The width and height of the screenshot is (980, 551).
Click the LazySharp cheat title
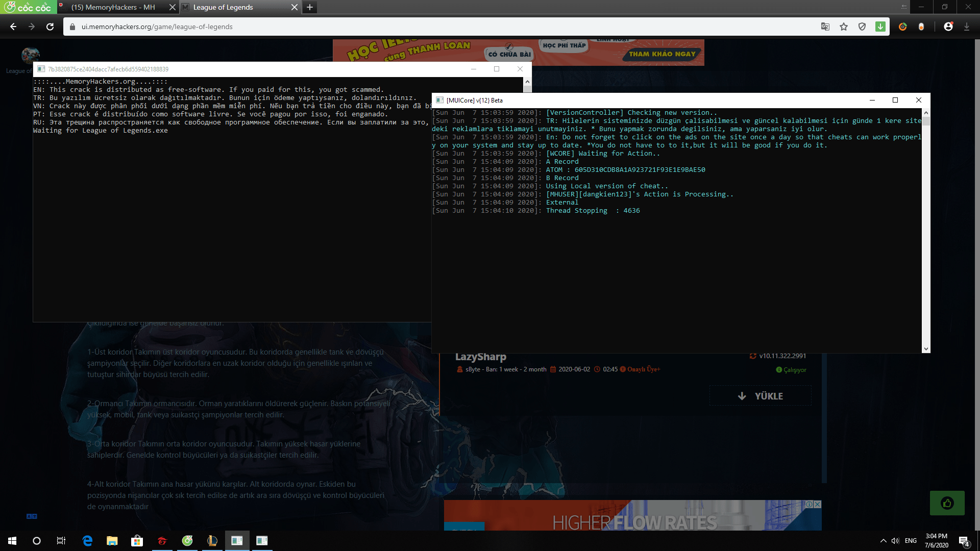[481, 357]
